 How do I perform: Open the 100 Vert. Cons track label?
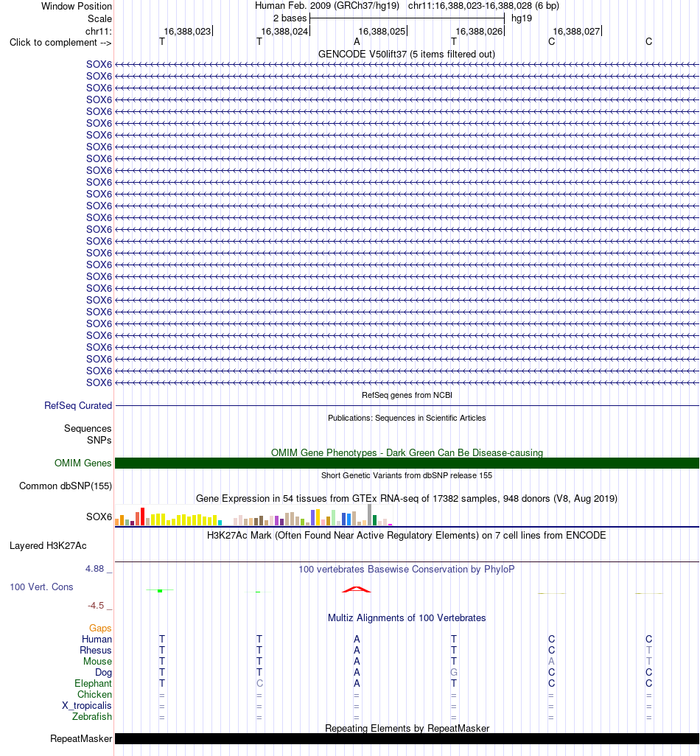41,587
